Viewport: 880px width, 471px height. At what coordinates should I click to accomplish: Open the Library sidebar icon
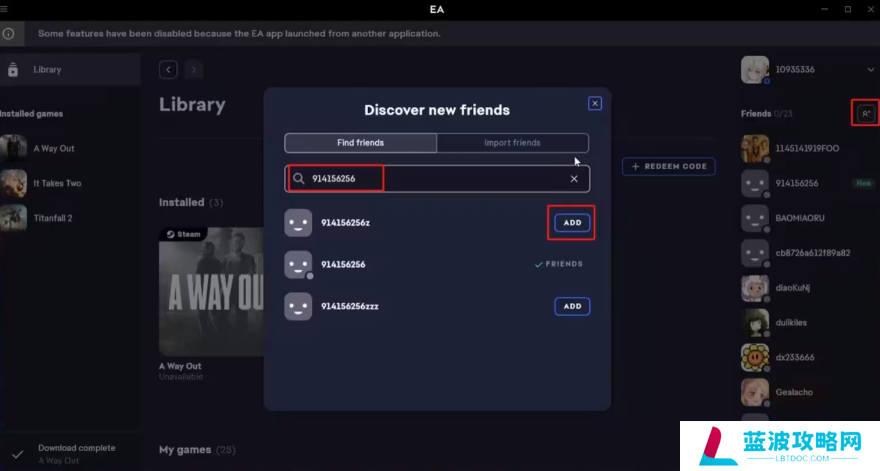click(13, 70)
